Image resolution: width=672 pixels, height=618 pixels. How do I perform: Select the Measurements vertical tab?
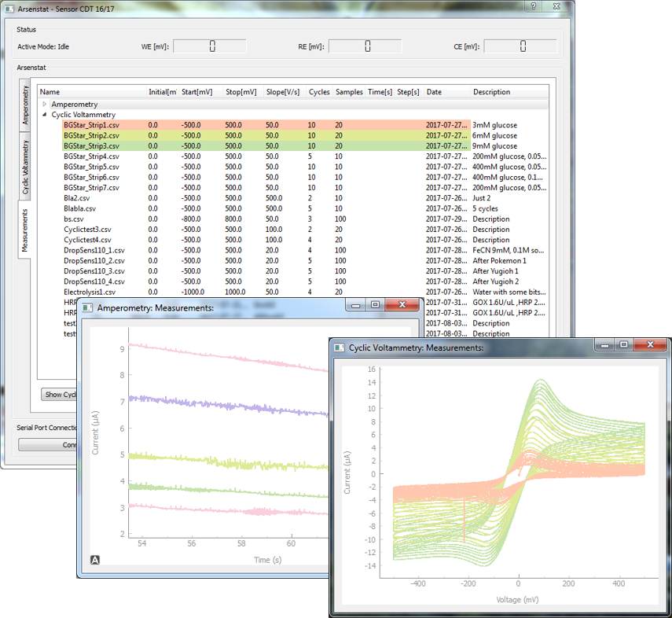24,230
